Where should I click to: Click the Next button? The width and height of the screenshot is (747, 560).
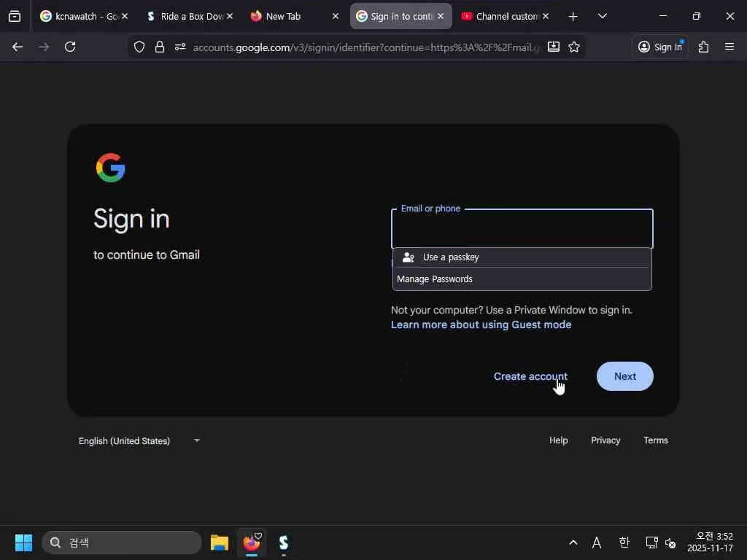coord(625,376)
